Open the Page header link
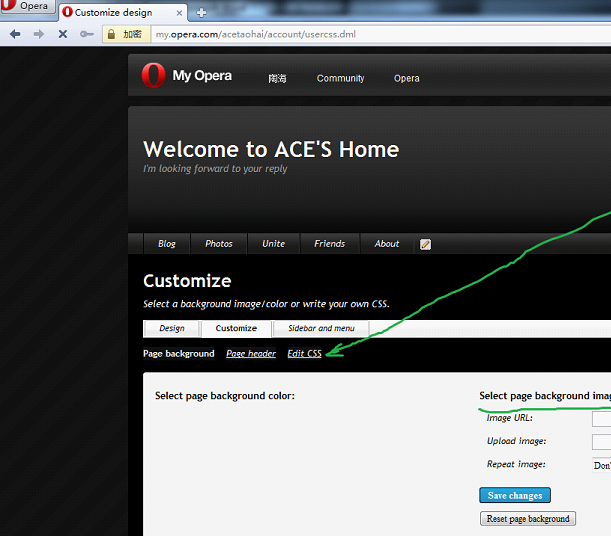Image resolution: width=611 pixels, height=537 pixels. 251,353
